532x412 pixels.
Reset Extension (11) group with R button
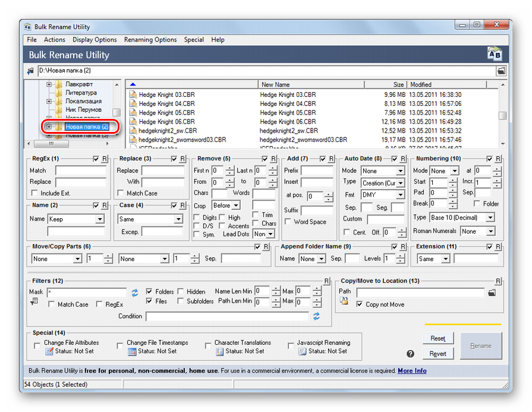[x=498, y=247]
